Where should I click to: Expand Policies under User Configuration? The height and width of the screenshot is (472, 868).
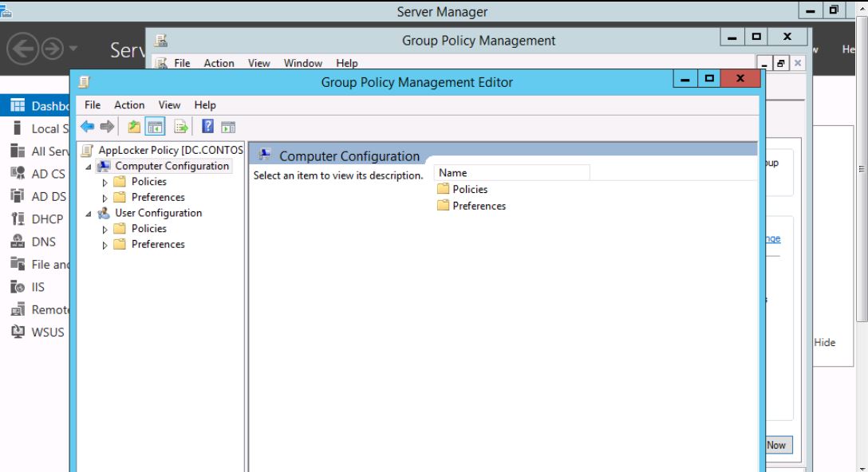[105, 229]
